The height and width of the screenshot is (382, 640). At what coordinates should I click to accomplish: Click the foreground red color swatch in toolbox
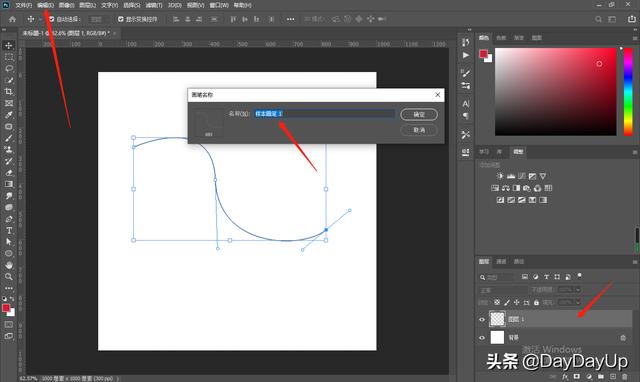[x=6, y=309]
